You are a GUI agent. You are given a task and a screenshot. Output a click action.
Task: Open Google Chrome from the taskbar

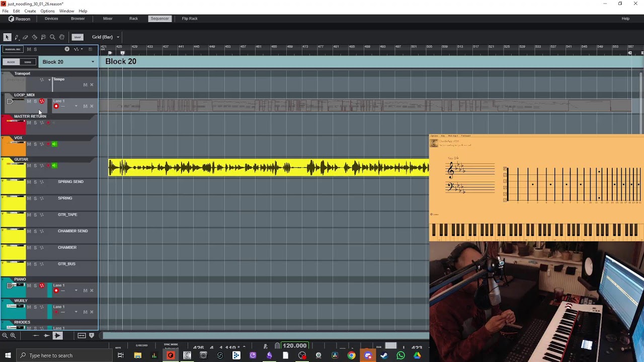coord(351,355)
